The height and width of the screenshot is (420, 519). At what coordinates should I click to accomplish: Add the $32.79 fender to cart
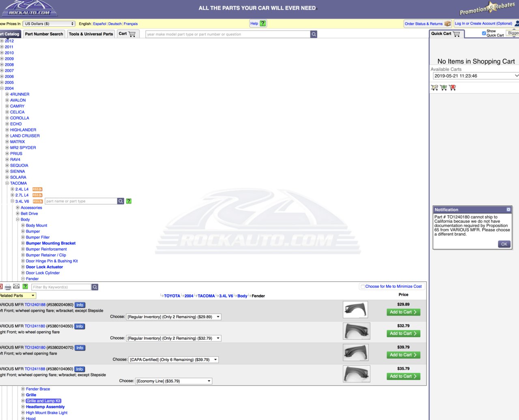403,334
